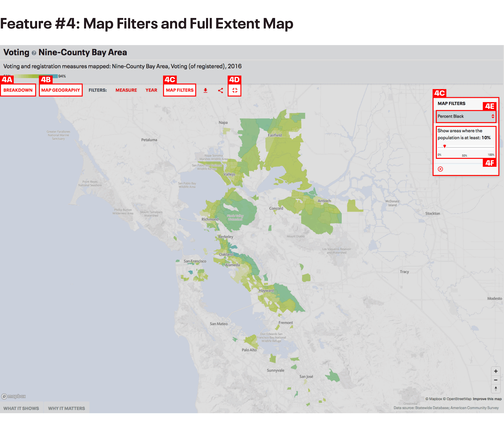Remove the active filter with the circled X
504x430 pixels.
tap(441, 169)
